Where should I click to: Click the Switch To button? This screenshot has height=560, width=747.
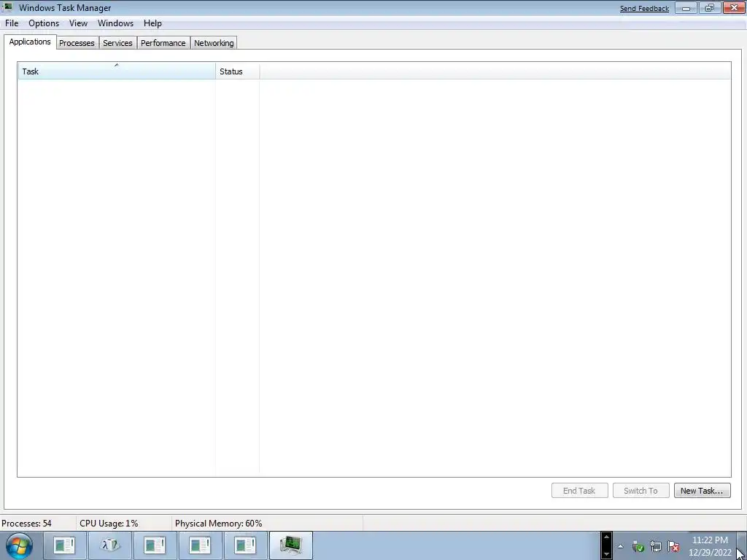pos(640,491)
